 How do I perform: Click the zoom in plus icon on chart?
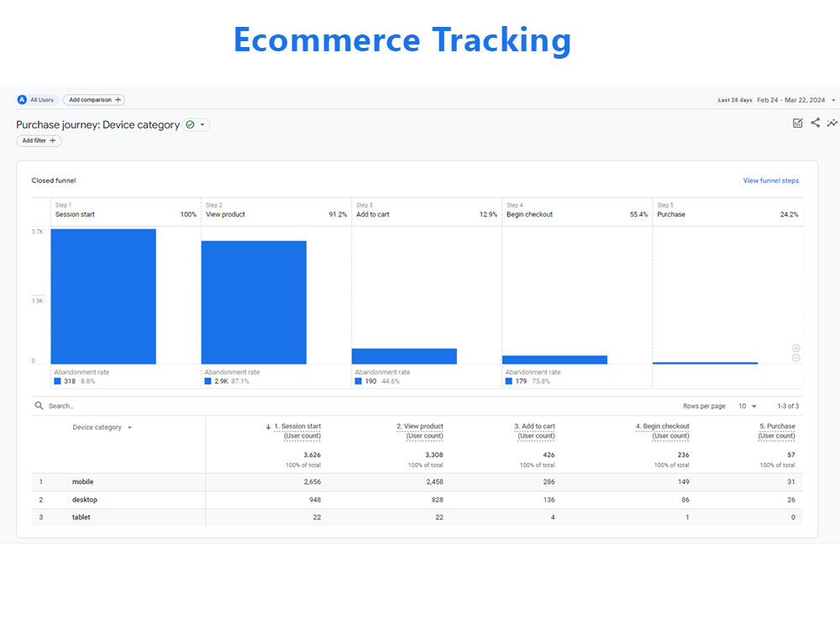point(796,349)
